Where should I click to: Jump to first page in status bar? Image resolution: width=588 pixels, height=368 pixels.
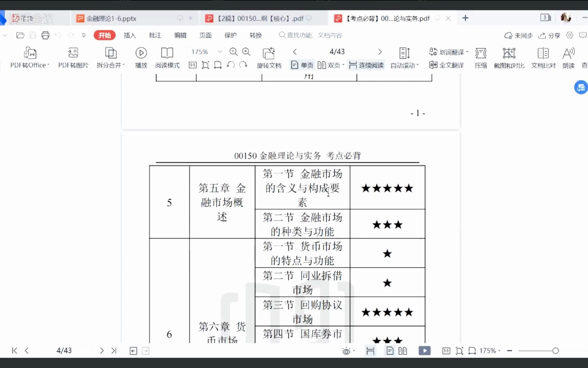[15, 351]
